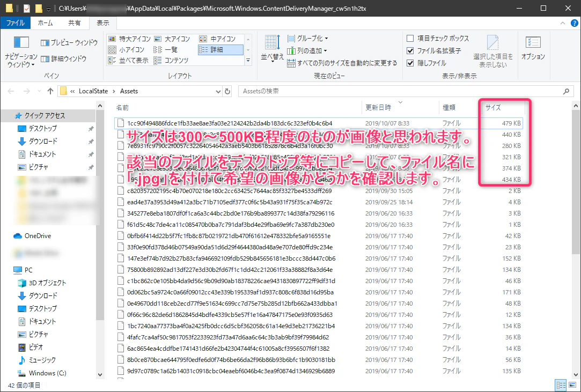Expand the layout gallery list

248,61
